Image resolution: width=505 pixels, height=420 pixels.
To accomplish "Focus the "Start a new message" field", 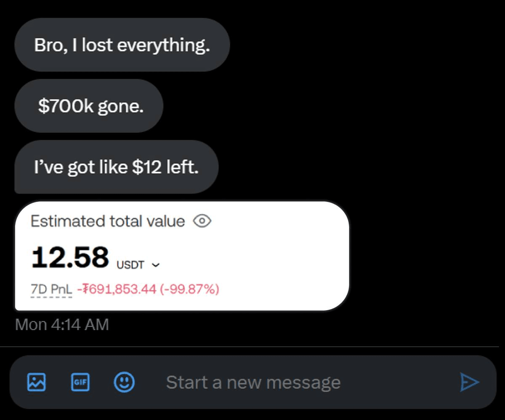I will click(295, 382).
